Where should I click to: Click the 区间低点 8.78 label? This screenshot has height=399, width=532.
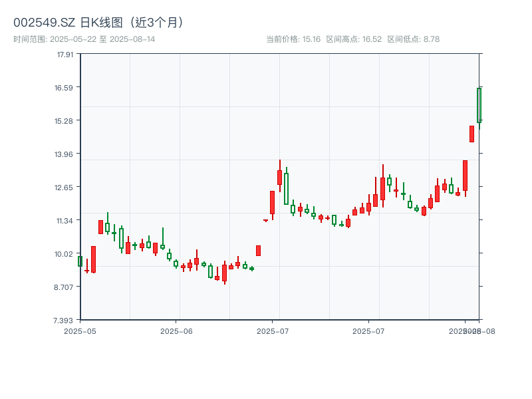[413, 39]
